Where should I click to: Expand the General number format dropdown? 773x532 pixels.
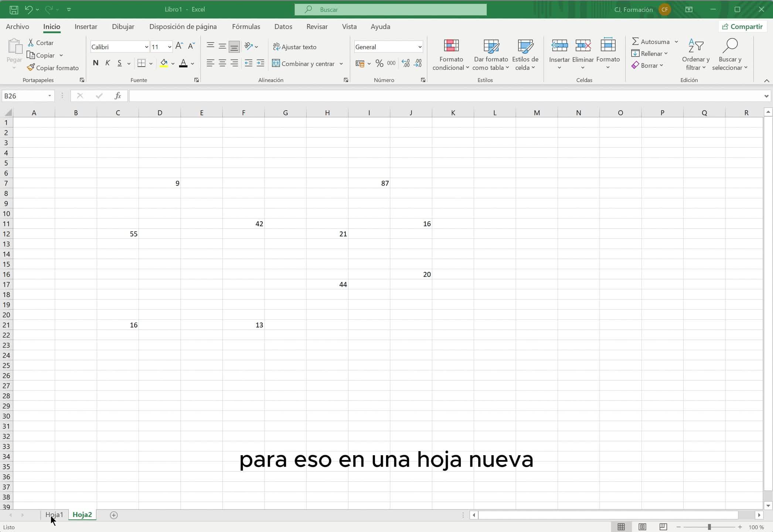[420, 47]
